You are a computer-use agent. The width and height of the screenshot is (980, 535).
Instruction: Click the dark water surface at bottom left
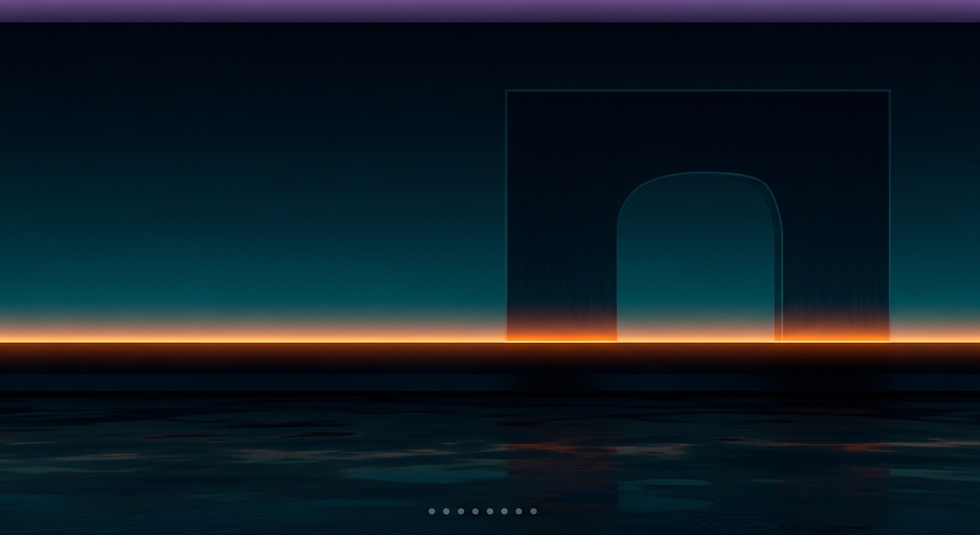click(139, 474)
